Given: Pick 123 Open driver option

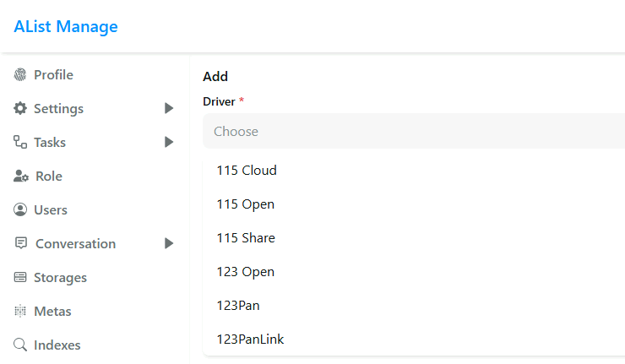Looking at the screenshot, I should (245, 272).
